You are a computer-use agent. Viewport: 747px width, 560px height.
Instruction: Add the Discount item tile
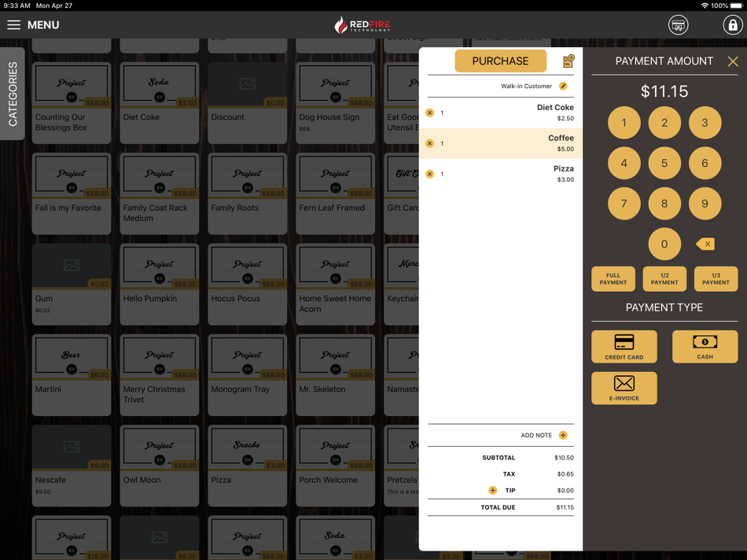(x=247, y=103)
